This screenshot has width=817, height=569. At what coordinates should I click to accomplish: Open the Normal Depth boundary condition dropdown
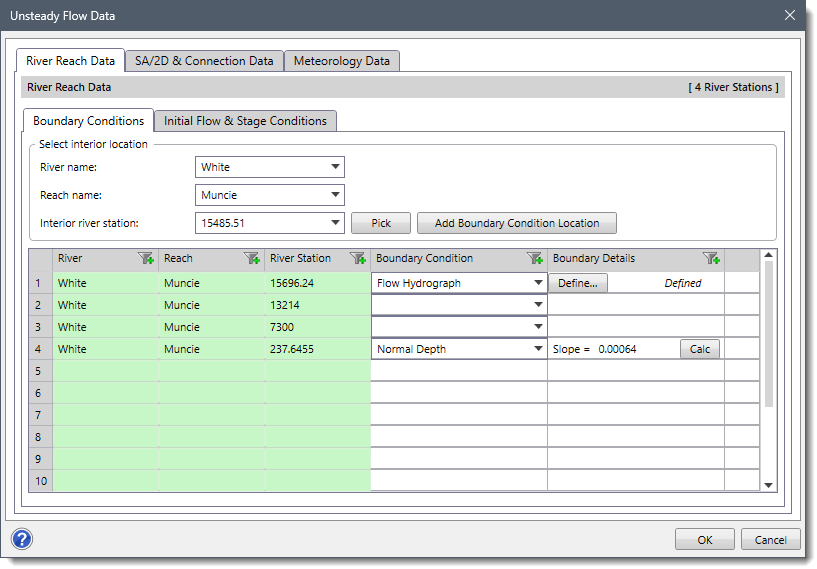pyautogui.click(x=459, y=349)
